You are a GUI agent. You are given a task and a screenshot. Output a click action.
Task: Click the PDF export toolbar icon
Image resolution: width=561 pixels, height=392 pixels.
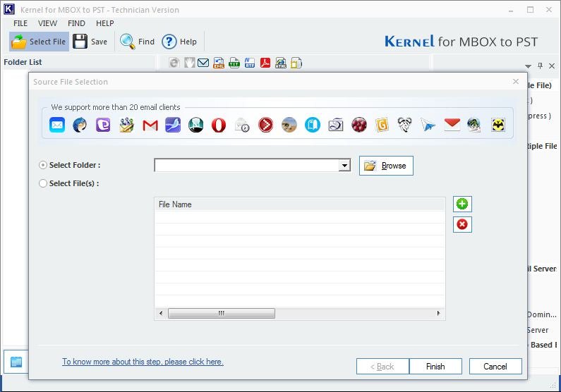pyautogui.click(x=265, y=63)
